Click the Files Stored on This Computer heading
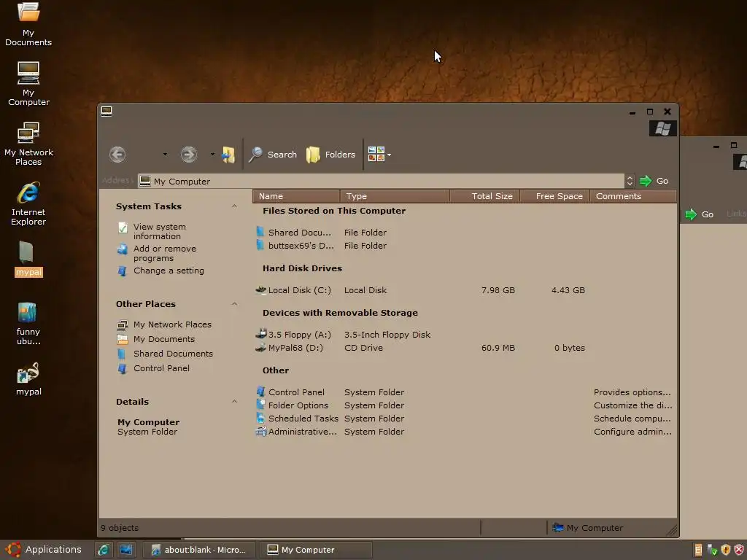The height and width of the screenshot is (560, 747). [334, 211]
